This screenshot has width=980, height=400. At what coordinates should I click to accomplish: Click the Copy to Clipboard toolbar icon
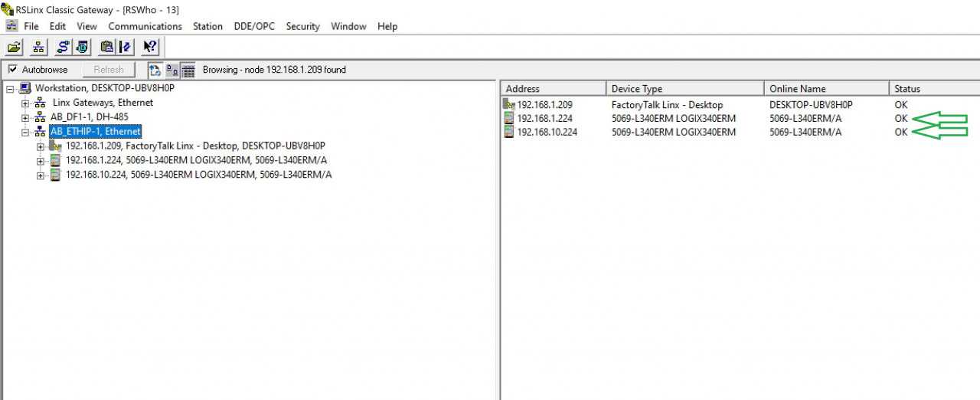point(106,47)
